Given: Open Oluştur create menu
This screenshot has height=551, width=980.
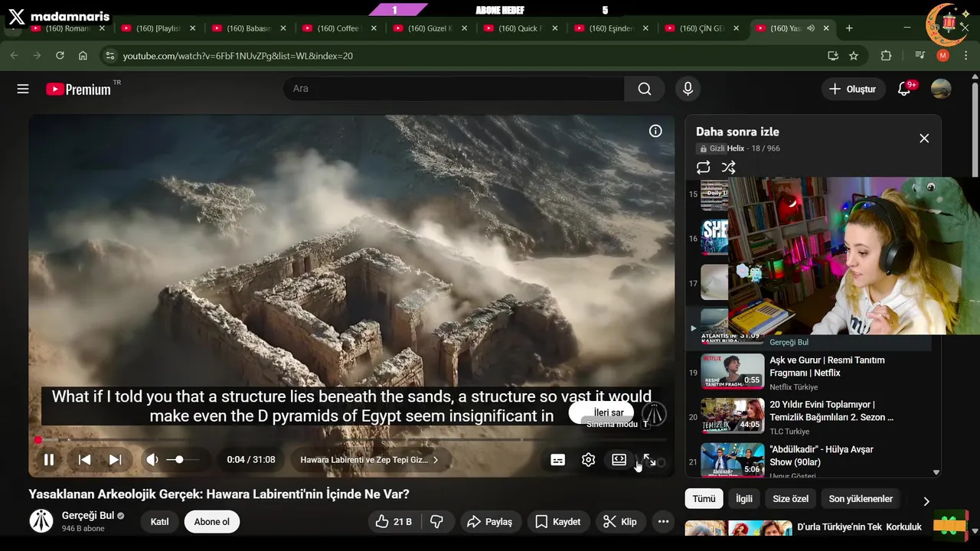Looking at the screenshot, I should tap(853, 89).
